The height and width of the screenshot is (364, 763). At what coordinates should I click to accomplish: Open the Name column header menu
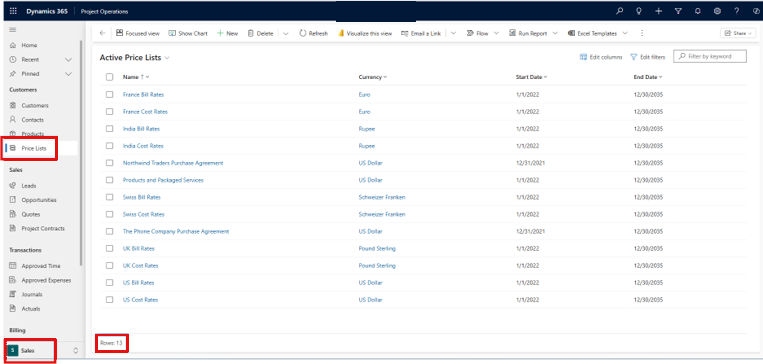136,77
